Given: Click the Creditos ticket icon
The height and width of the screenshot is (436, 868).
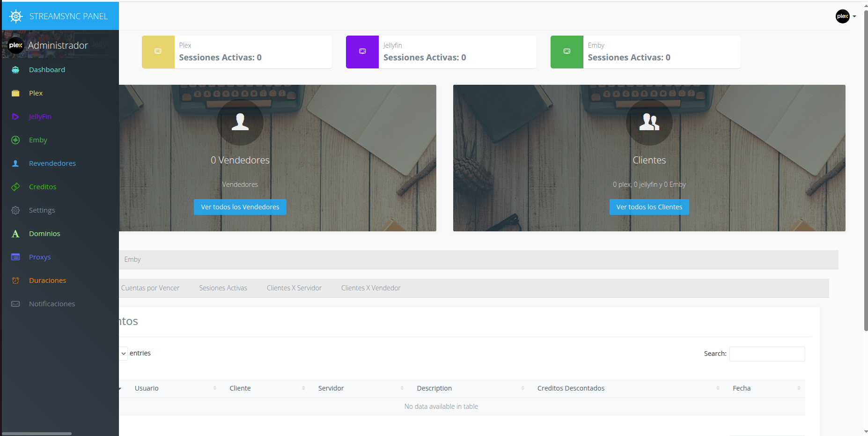Looking at the screenshot, I should click(15, 187).
